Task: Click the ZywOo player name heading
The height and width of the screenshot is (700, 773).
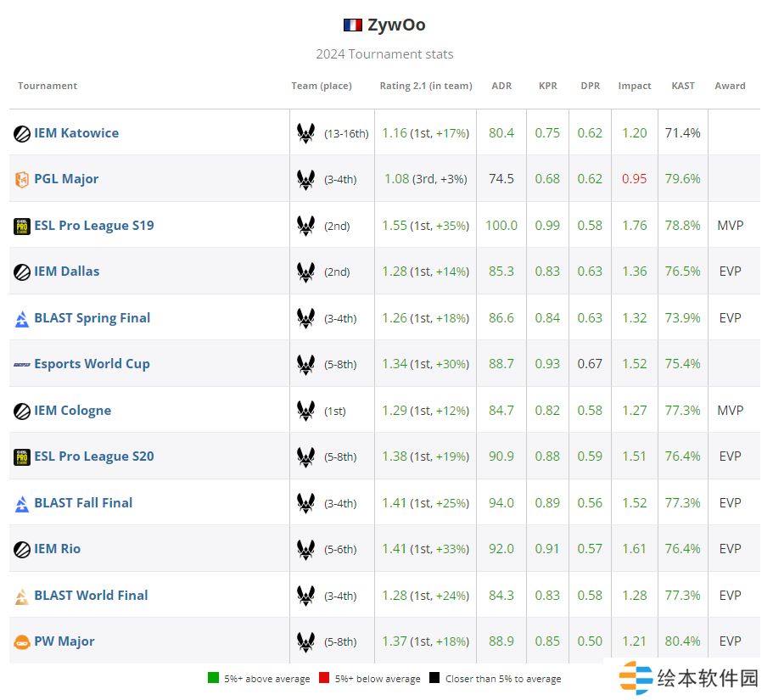Action: pos(396,25)
